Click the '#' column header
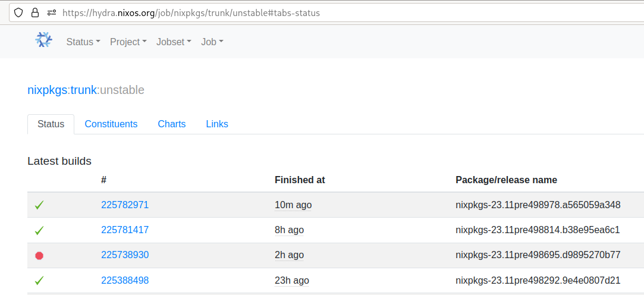 104,180
